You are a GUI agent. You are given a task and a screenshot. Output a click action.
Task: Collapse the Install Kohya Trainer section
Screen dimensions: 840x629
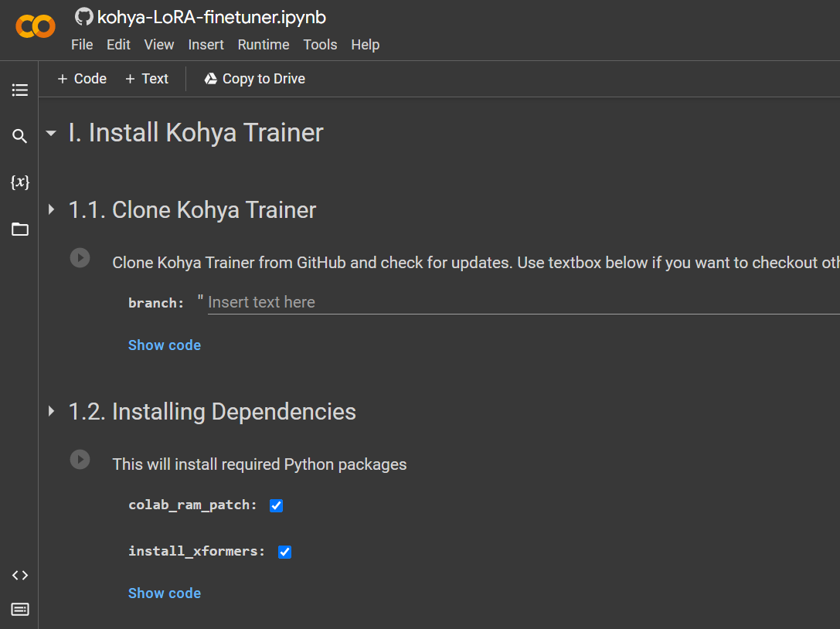point(50,132)
